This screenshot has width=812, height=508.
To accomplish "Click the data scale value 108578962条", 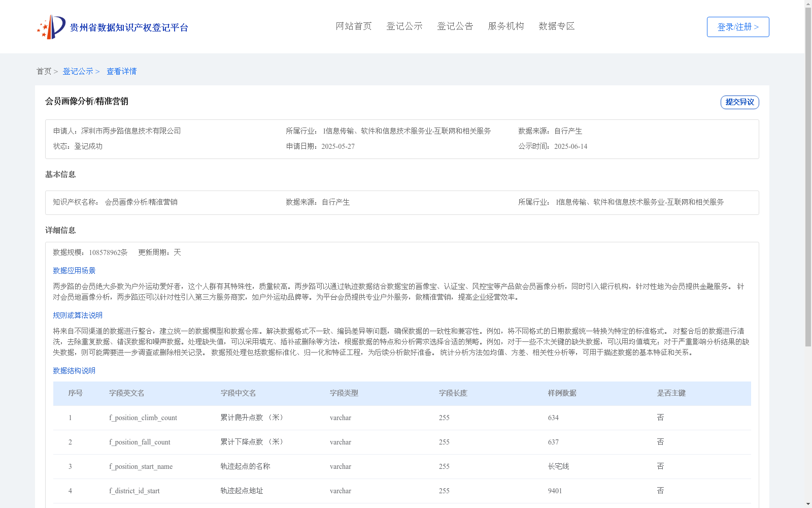I will pos(108,252).
